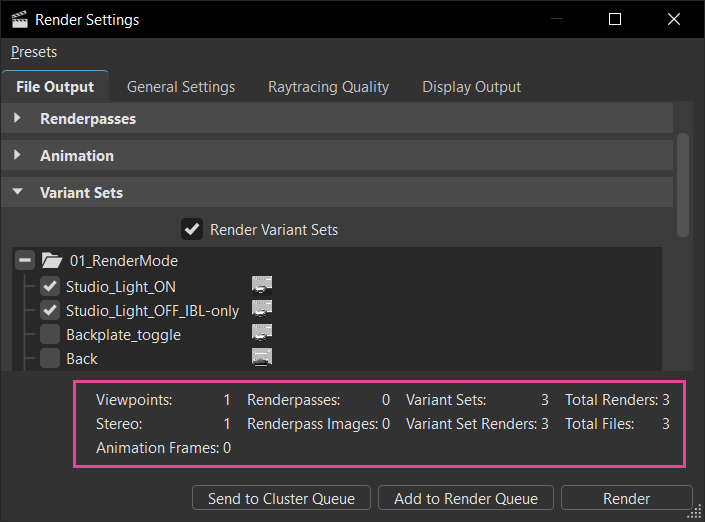Click the resize grip in bottom-right corner

coord(695,512)
